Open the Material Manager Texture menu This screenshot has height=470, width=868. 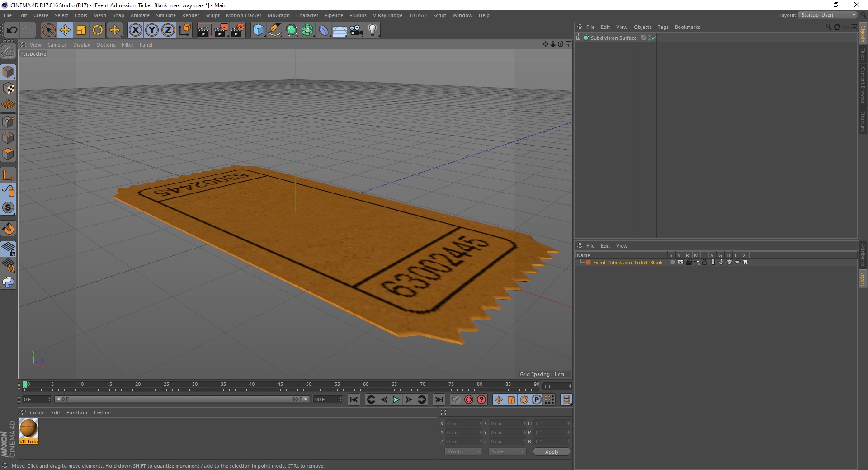pyautogui.click(x=102, y=413)
